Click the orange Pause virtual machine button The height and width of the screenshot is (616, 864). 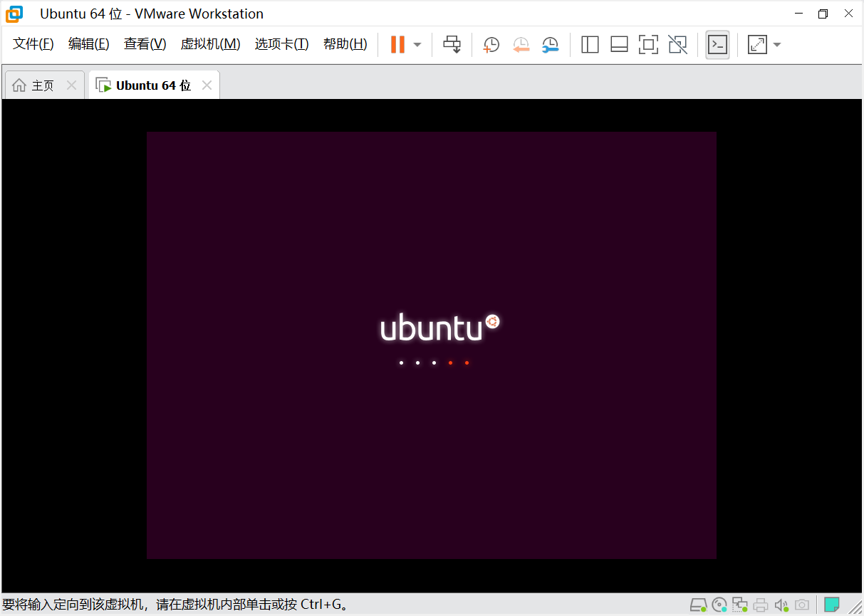[397, 44]
